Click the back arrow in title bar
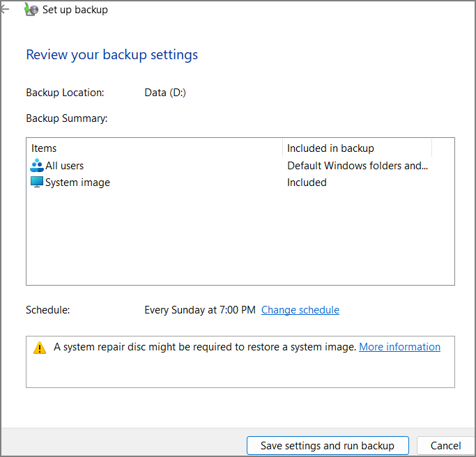This screenshot has height=457, width=476. click(x=4, y=10)
